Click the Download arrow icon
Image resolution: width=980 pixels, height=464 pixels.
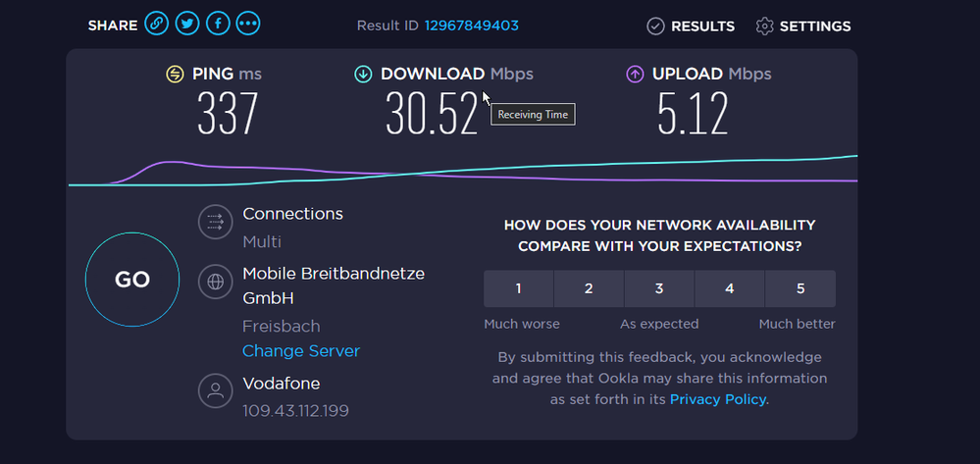pyautogui.click(x=363, y=75)
